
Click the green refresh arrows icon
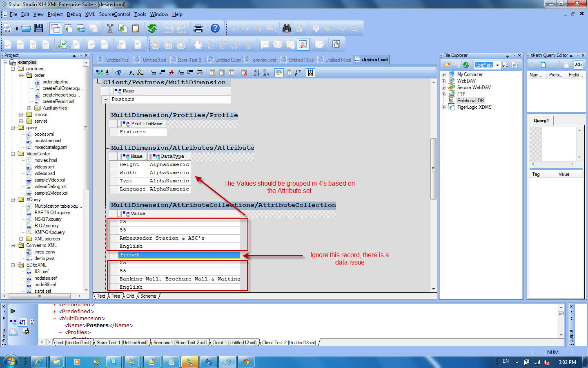pyautogui.click(x=152, y=28)
